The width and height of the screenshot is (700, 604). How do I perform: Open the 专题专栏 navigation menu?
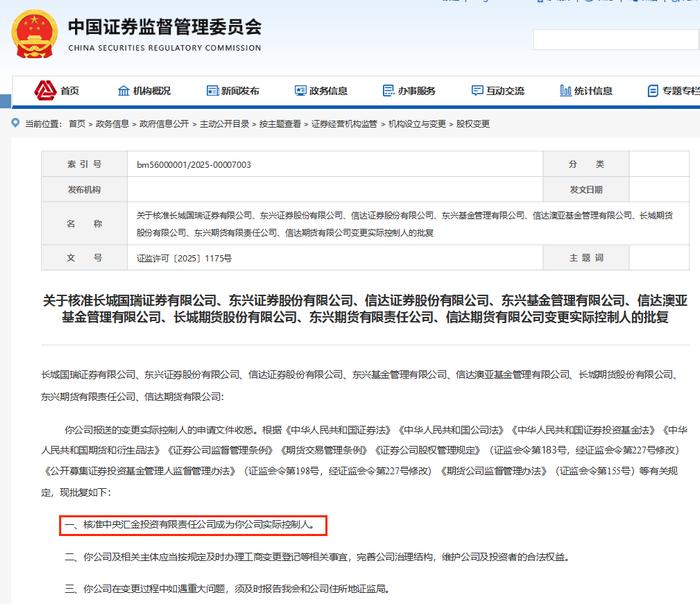[x=681, y=91]
